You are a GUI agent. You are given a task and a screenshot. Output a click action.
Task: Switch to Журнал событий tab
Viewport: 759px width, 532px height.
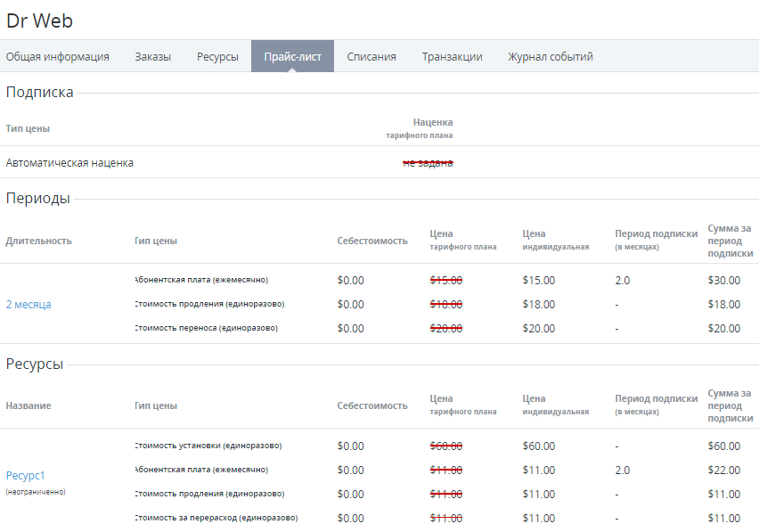[551, 57]
